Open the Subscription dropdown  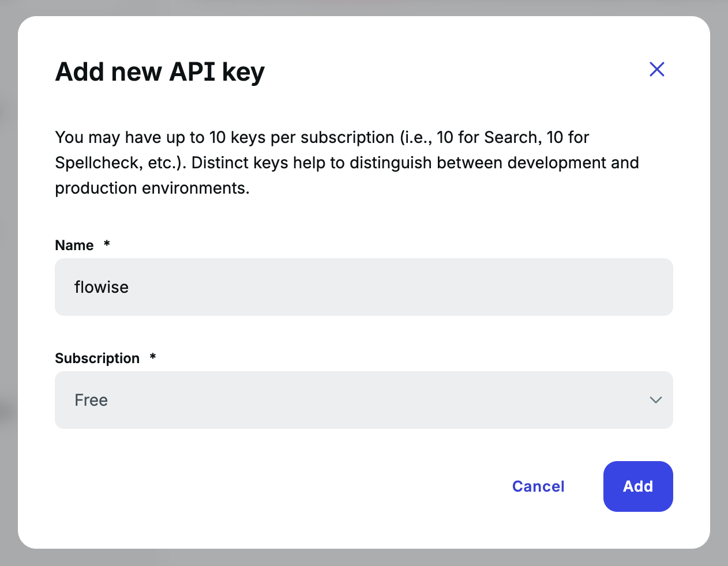point(363,400)
